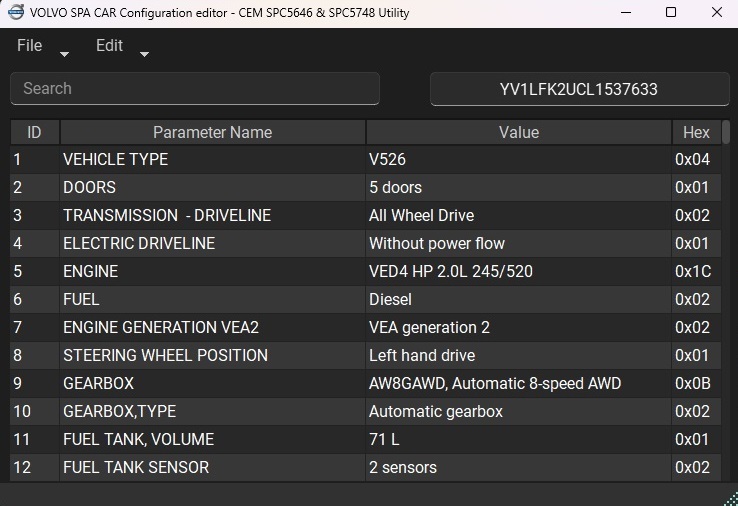The width and height of the screenshot is (738, 506).
Task: Select ELECTRIC DRIVELINE parameter
Action: coord(139,243)
